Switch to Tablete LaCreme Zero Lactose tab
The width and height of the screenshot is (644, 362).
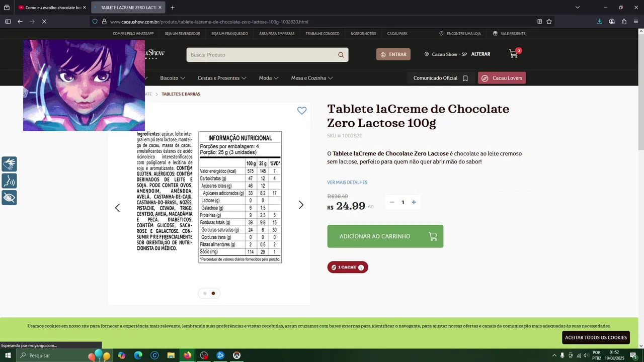coord(128,8)
